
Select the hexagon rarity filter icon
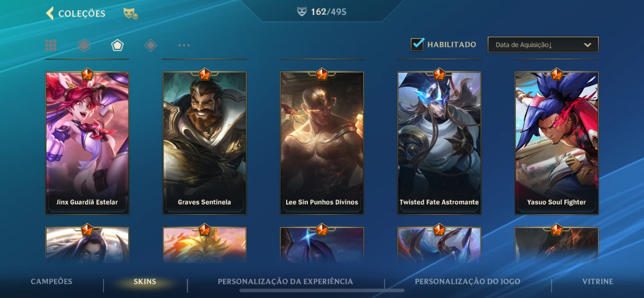click(84, 45)
